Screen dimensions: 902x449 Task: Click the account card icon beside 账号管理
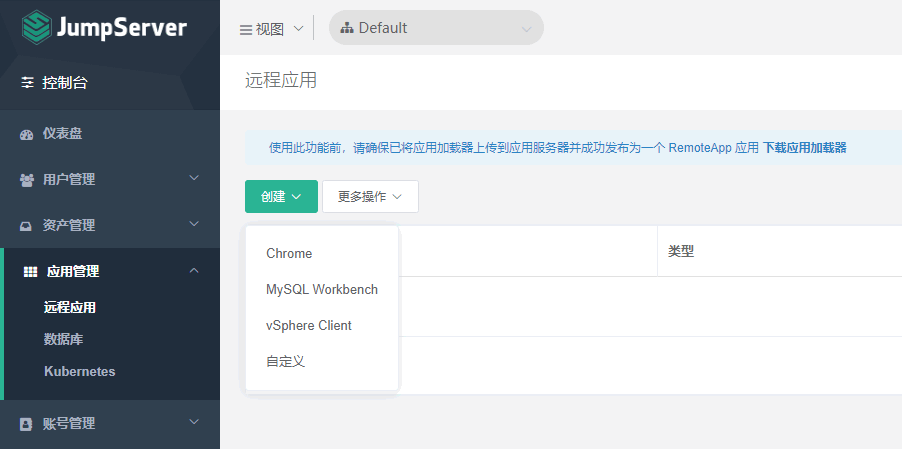26,424
